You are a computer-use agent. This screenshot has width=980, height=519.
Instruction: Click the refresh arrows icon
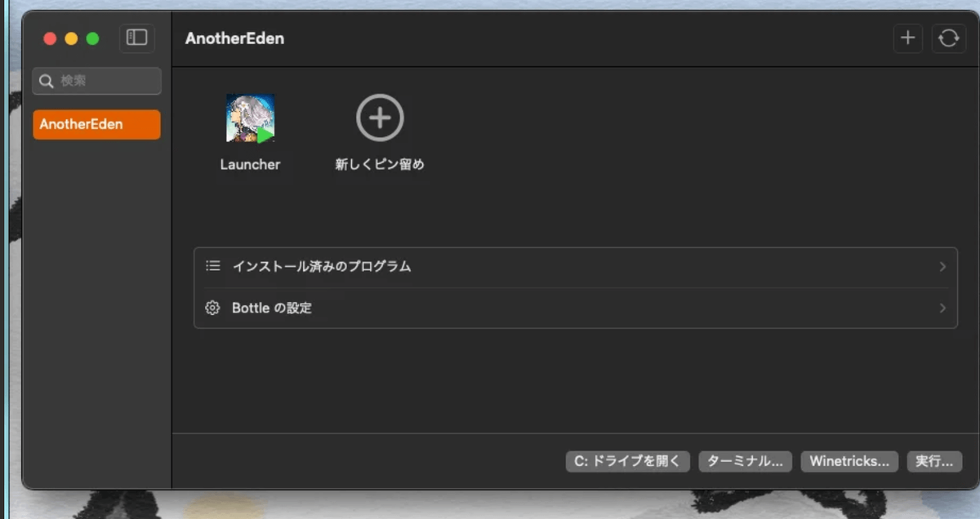coord(949,38)
